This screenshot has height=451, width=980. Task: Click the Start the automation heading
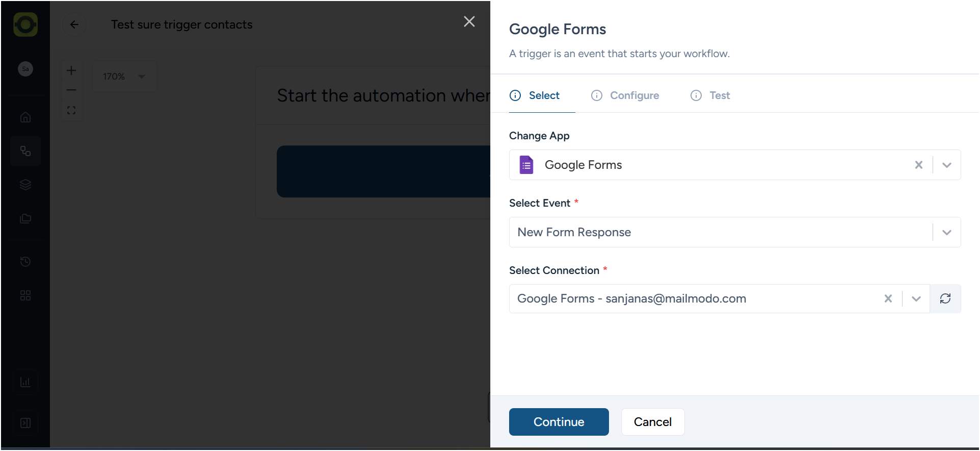pyautogui.click(x=383, y=95)
